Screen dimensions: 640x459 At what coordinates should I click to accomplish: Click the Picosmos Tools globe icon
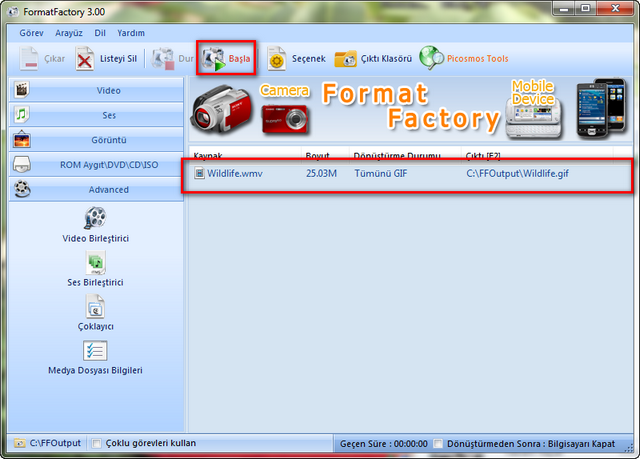click(431, 58)
